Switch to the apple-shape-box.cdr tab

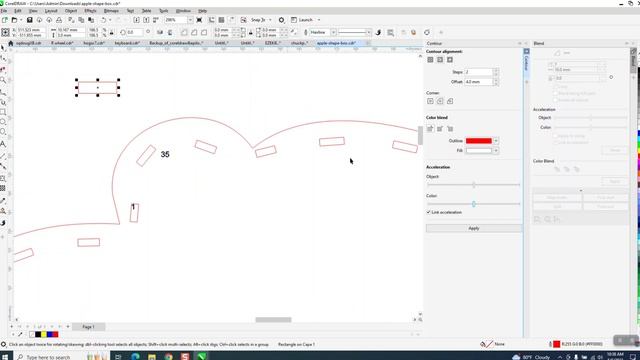(336, 43)
